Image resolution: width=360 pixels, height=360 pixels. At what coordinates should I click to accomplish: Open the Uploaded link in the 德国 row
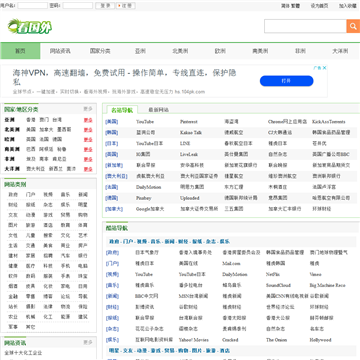(x=190, y=198)
